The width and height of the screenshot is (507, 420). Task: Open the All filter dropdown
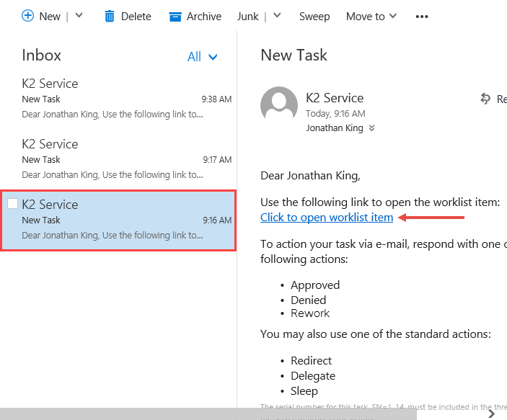203,57
